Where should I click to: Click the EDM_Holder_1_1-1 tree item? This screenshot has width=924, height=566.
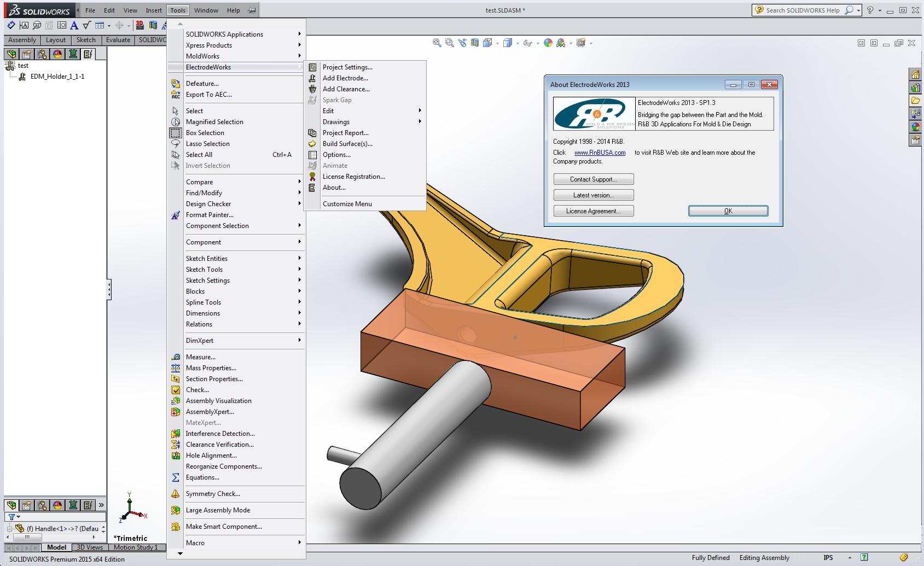point(57,77)
